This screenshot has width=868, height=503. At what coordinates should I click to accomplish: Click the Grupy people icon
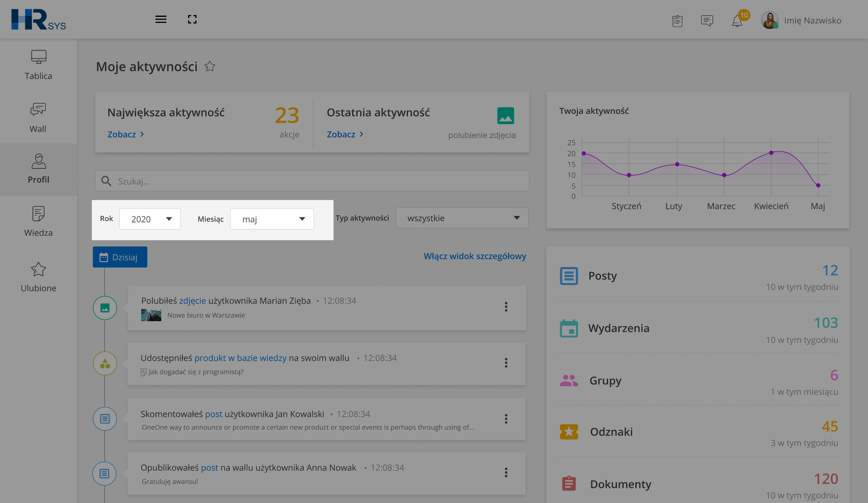coord(569,381)
